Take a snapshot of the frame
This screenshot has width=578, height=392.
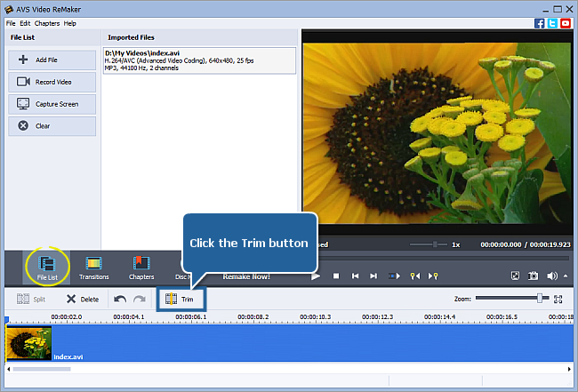tap(533, 276)
